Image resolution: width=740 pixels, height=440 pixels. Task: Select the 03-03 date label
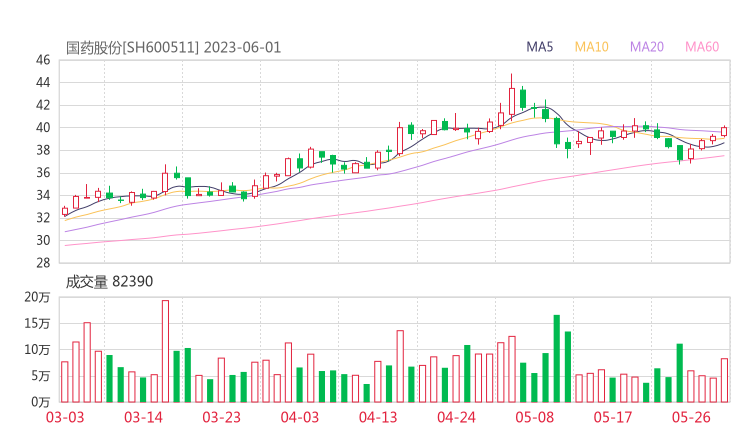(x=65, y=417)
